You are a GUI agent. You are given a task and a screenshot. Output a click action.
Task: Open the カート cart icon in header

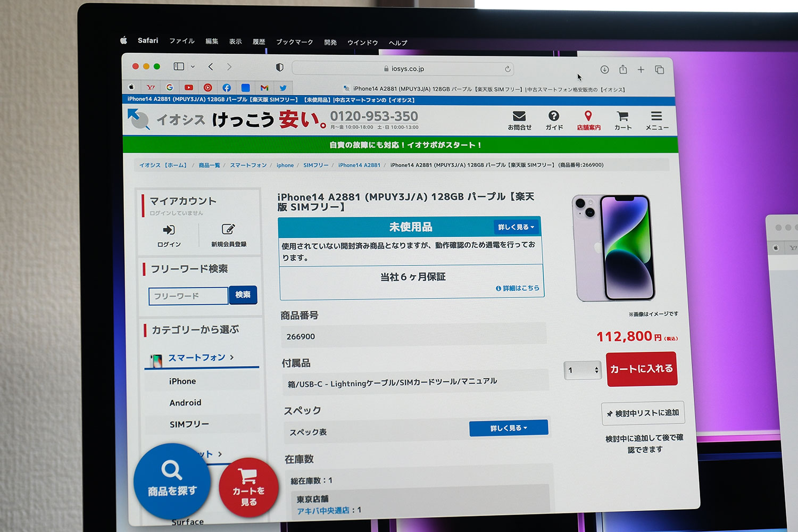623,121
